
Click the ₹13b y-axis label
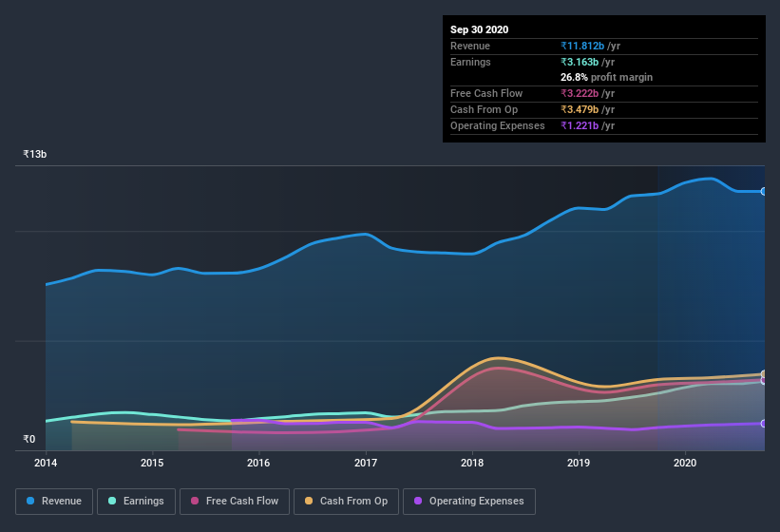[35, 154]
